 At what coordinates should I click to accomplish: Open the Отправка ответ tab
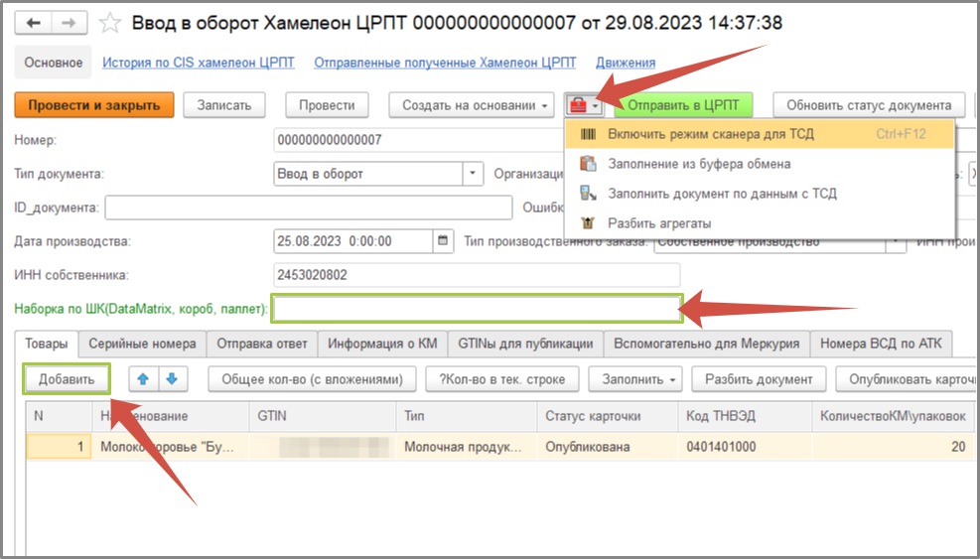[x=262, y=344]
